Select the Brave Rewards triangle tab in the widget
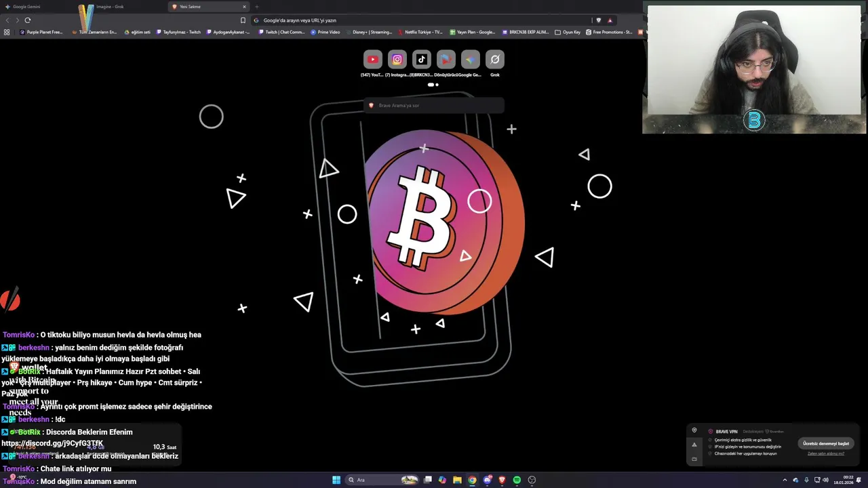 click(x=694, y=445)
